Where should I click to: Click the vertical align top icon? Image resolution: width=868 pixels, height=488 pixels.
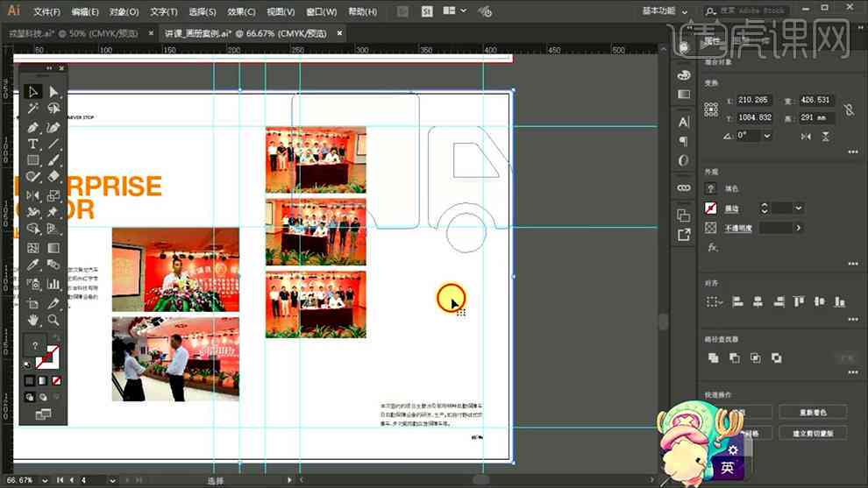click(799, 301)
